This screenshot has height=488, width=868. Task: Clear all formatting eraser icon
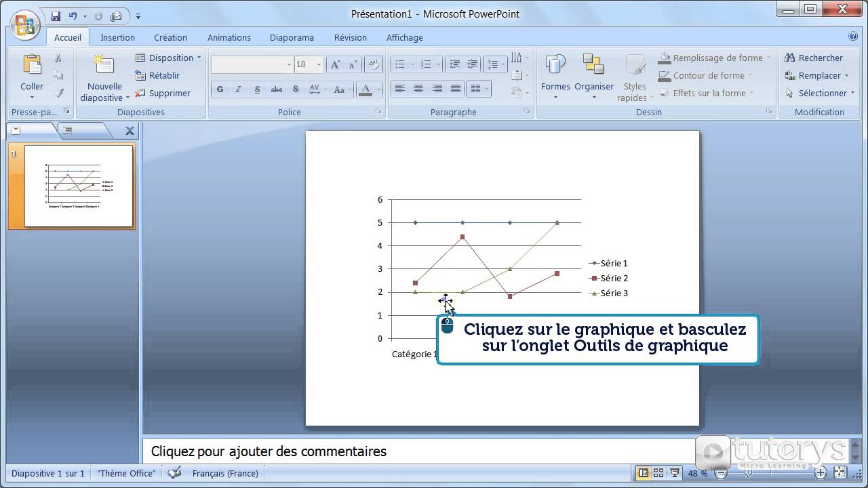(x=374, y=64)
